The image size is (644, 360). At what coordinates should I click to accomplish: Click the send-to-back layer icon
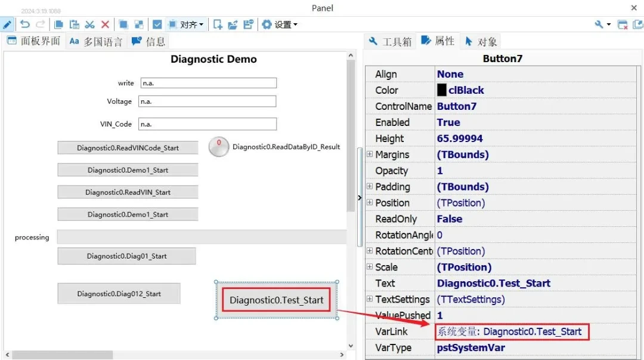[139, 24]
